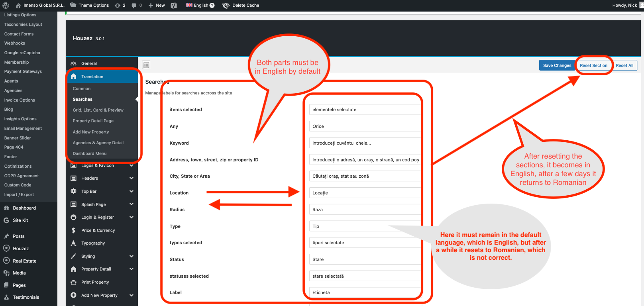Screen dimensions: 644x306
Task: Click the Posts pin icon
Action: (6, 236)
